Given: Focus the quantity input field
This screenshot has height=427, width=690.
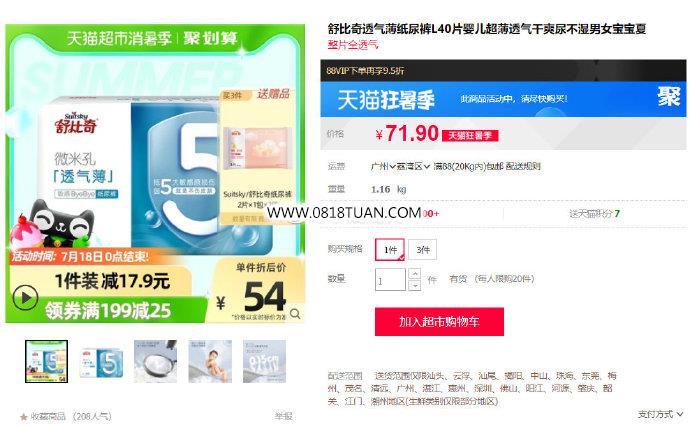Looking at the screenshot, I should [x=390, y=280].
